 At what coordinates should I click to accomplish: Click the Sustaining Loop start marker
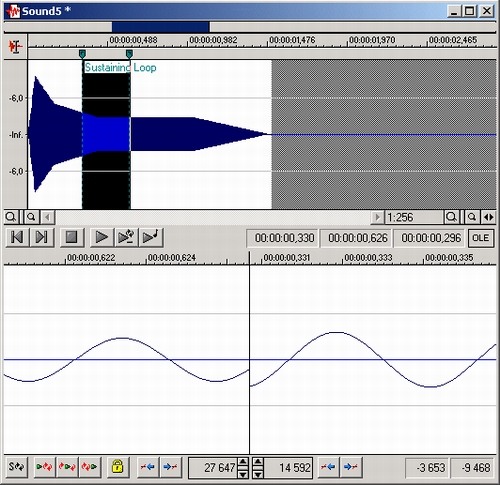click(x=82, y=53)
